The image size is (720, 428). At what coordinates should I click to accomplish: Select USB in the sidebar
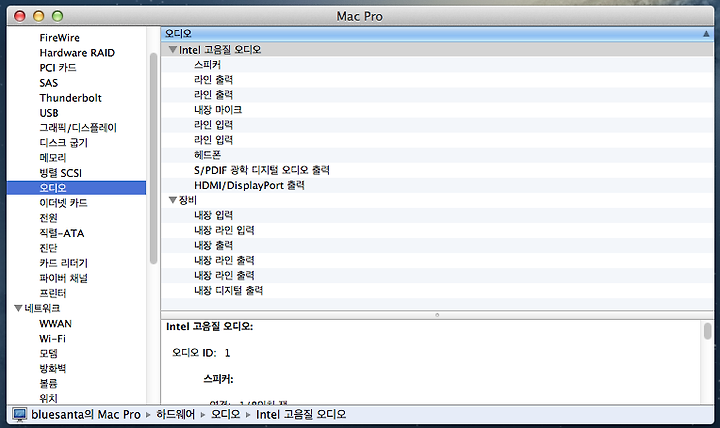pos(49,113)
